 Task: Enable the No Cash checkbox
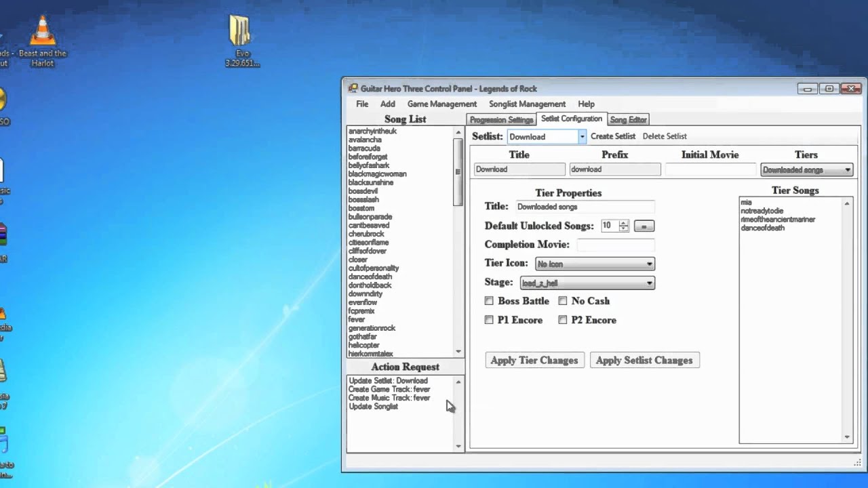[x=563, y=301]
